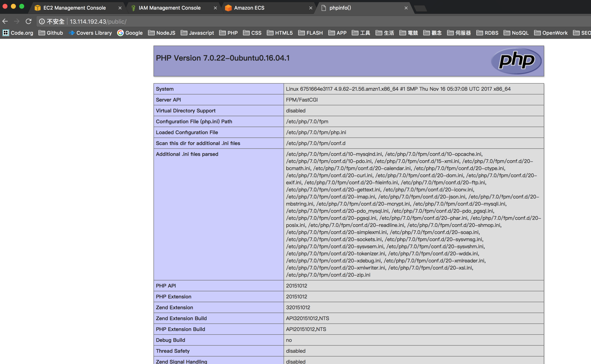Click the reload page icon
The width and height of the screenshot is (591, 364).
pos(28,21)
